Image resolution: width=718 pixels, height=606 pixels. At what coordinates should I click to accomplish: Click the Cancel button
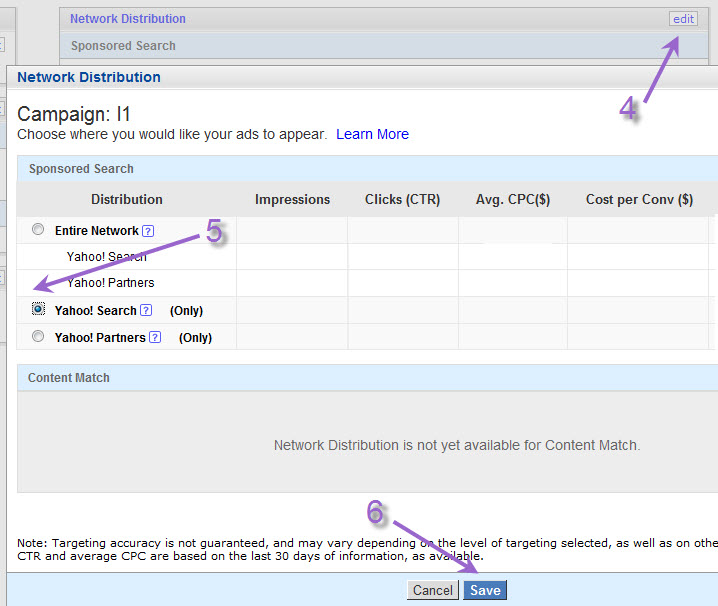(x=433, y=590)
